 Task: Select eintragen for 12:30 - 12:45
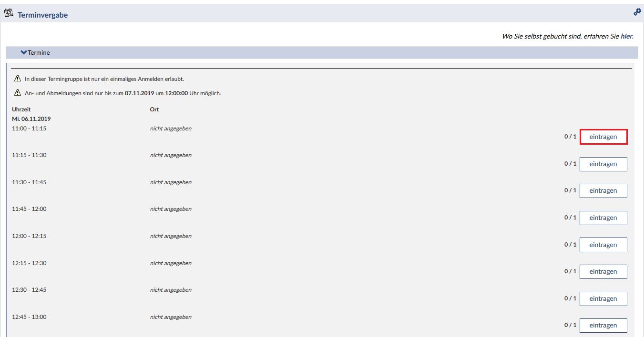pos(603,299)
